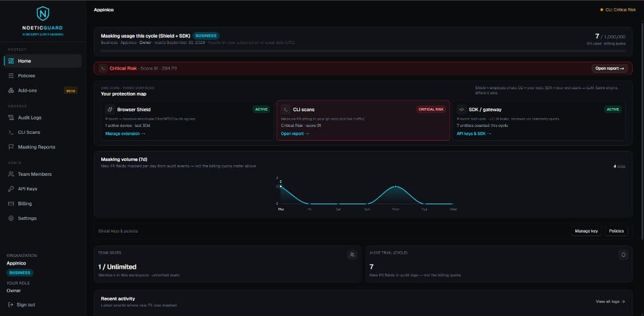Click the Policies button beside Manage key
Viewport: 644px width, 316px height.
[616, 231]
